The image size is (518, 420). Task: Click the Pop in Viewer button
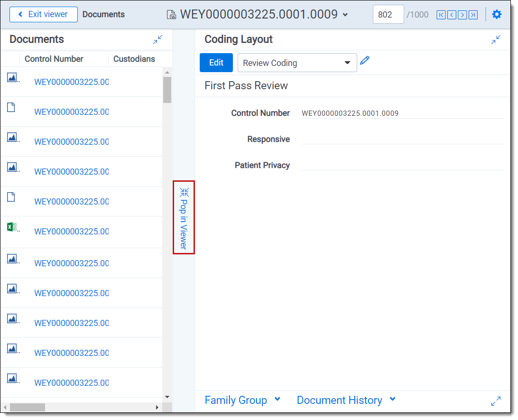[x=184, y=217]
